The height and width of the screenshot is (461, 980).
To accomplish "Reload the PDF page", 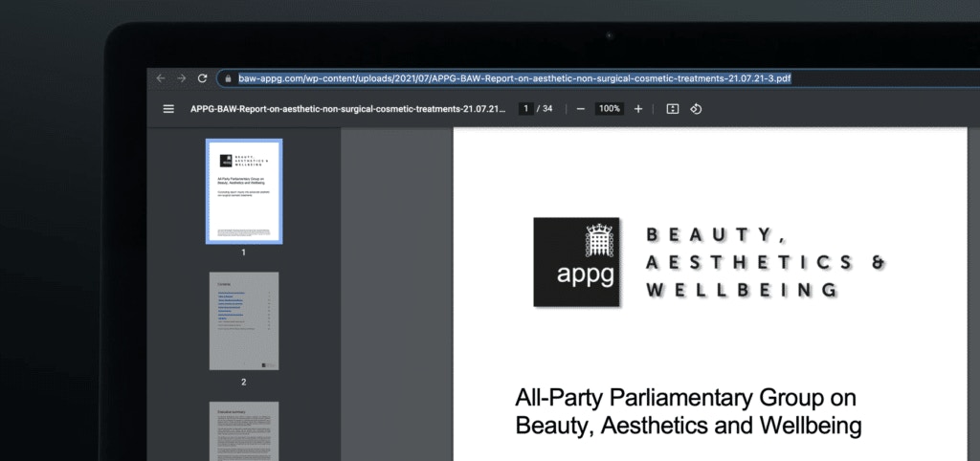I will (x=202, y=78).
